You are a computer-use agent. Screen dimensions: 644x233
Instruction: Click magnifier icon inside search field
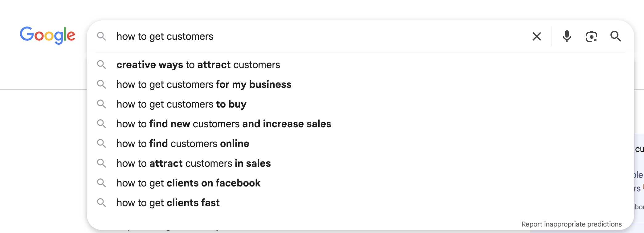[x=101, y=36]
